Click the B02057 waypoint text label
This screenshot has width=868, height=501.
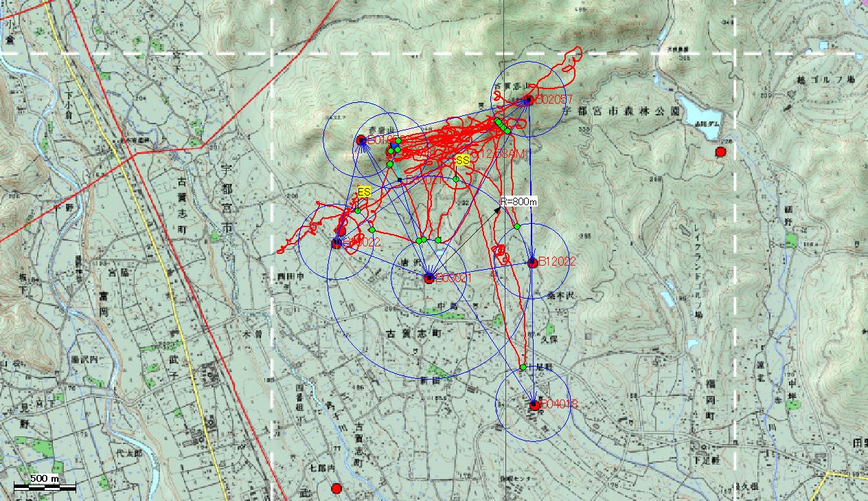click(554, 100)
